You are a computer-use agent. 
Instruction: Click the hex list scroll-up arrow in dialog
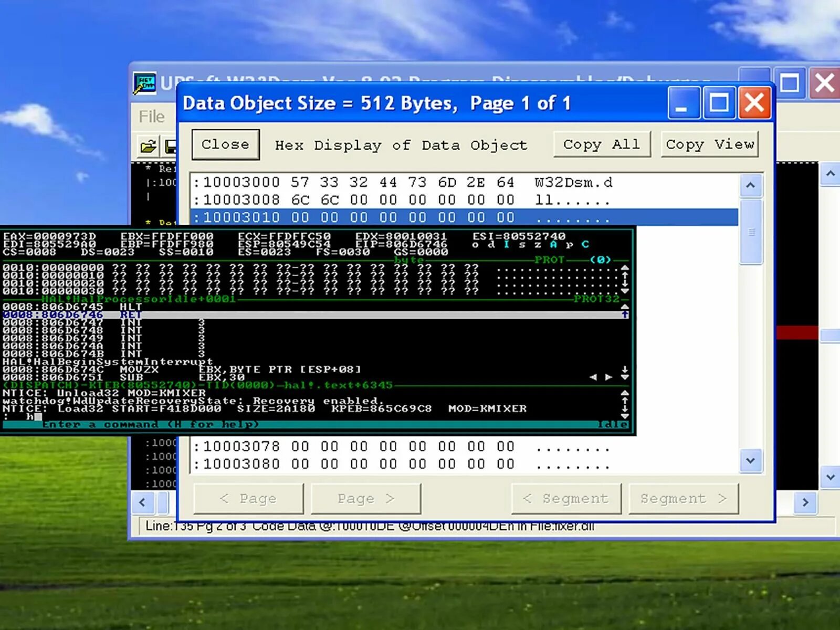[x=751, y=185]
